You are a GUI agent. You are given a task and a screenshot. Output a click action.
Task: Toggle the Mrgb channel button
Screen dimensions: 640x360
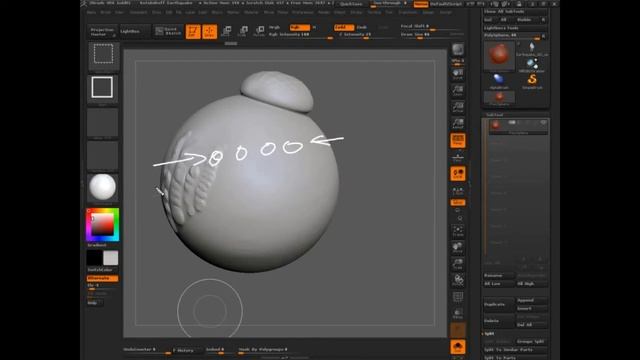pos(274,27)
